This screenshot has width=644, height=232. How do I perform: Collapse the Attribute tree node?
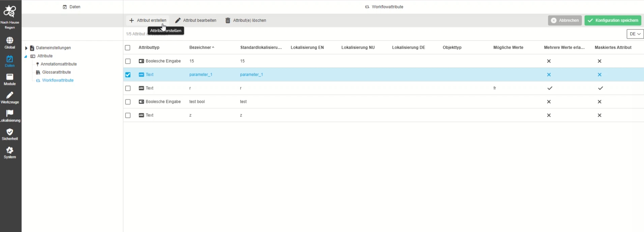pos(26,56)
